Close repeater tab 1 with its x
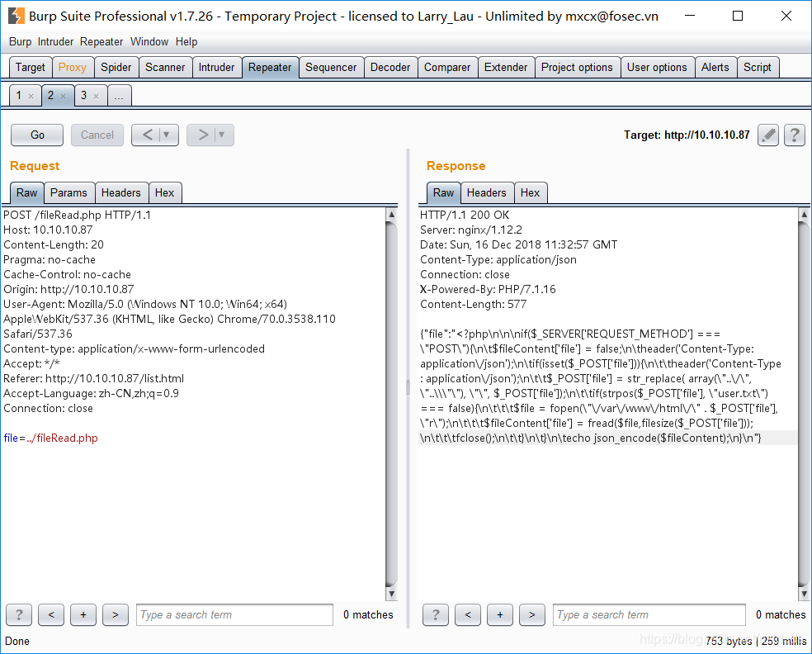This screenshot has height=654, width=812. click(31, 96)
